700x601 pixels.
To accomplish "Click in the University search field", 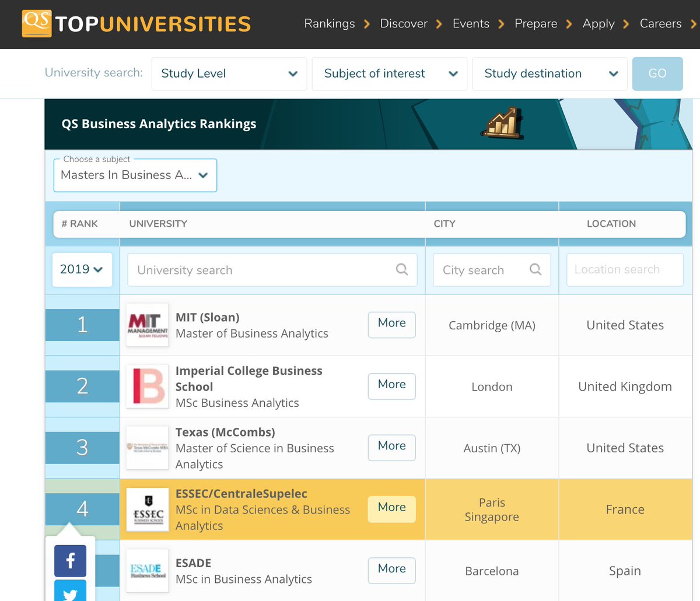I will [272, 269].
